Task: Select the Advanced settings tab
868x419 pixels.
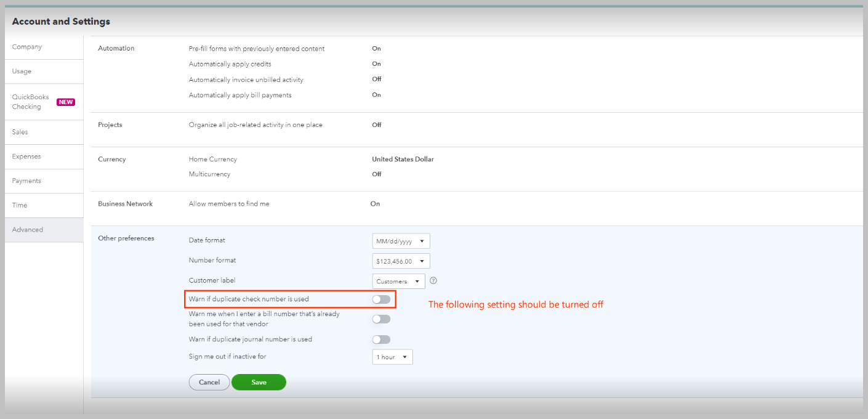Action: (x=44, y=230)
